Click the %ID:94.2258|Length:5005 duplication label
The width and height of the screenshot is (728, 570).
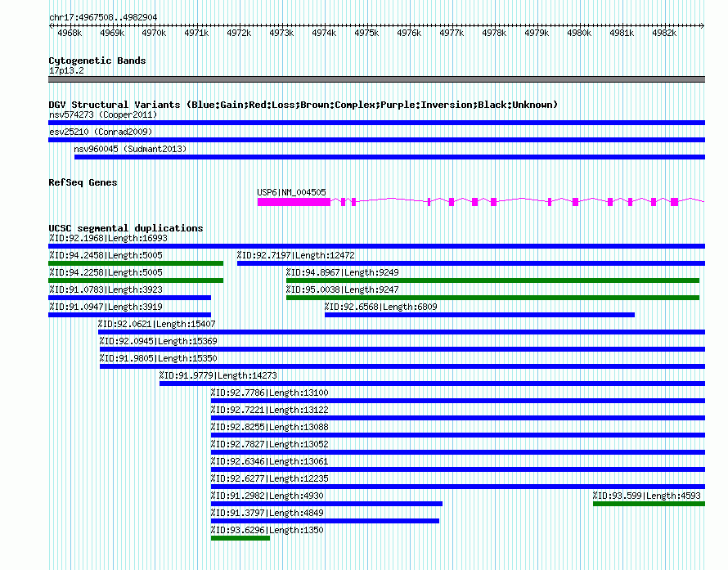pyautogui.click(x=106, y=272)
